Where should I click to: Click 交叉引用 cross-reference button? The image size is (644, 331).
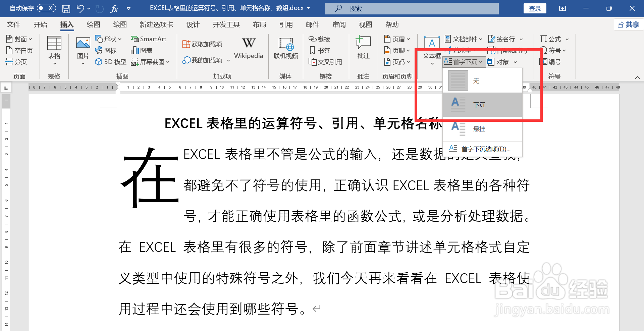pyautogui.click(x=325, y=62)
